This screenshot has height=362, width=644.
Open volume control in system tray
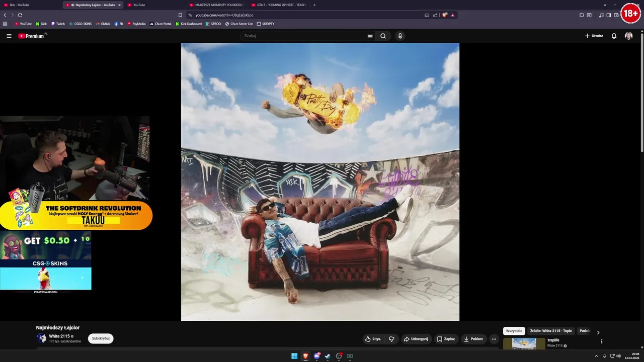[618, 356]
